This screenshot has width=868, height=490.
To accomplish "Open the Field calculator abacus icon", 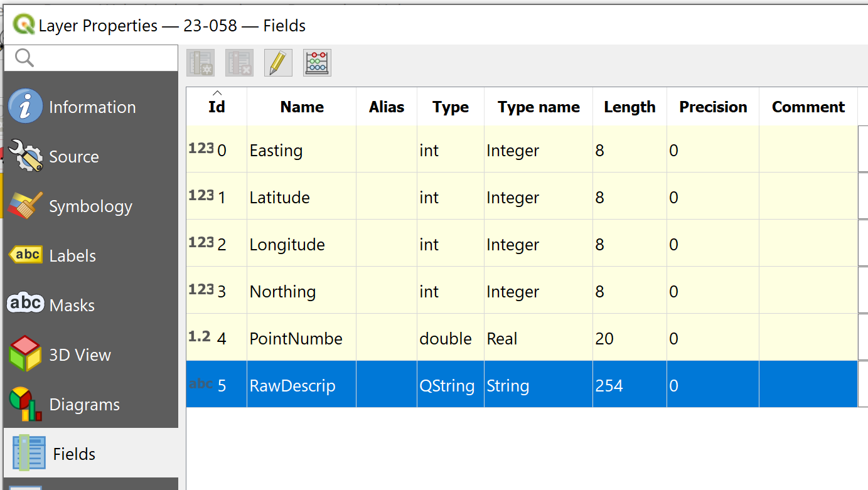I will [317, 63].
